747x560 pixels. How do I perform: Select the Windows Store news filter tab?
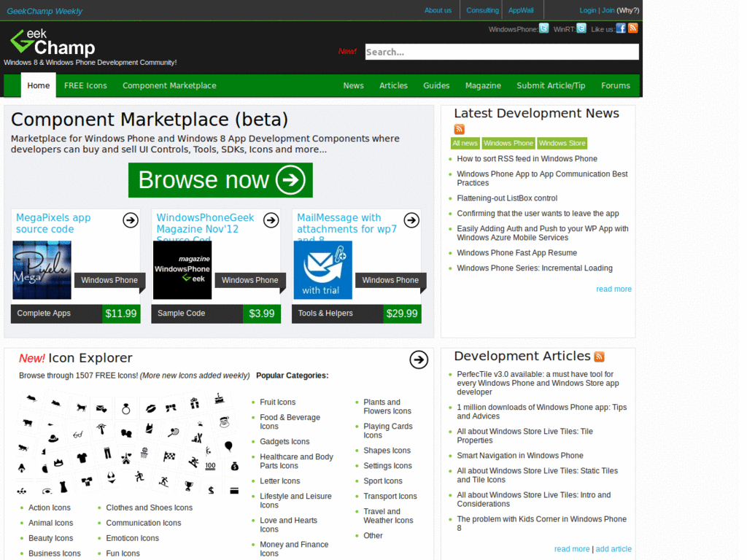point(562,144)
